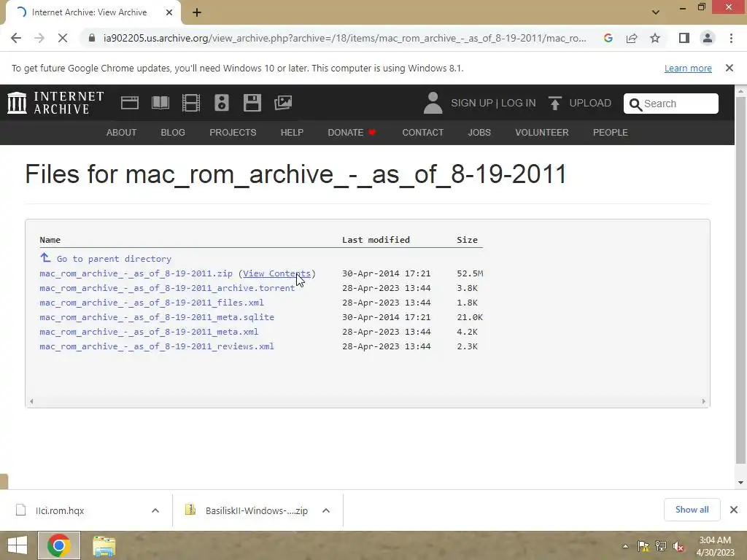The width and height of the screenshot is (747, 560).
Task: Open the _meta.sqlite file link
Action: [x=157, y=317]
